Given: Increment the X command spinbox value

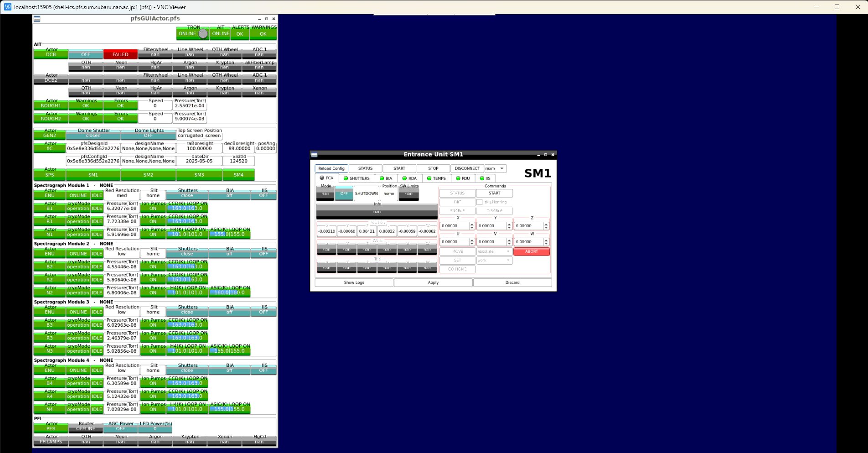Looking at the screenshot, I should click(x=472, y=224).
